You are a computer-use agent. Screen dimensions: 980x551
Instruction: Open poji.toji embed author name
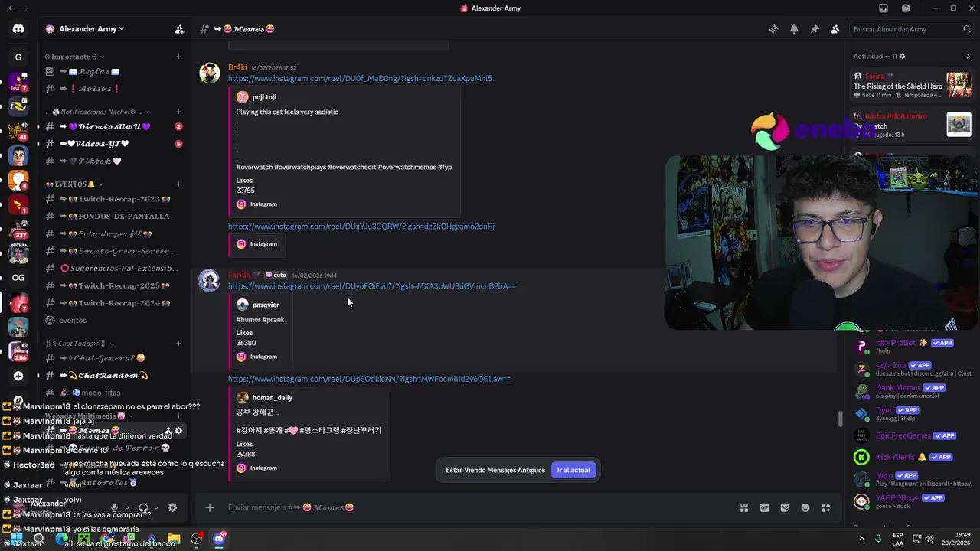tap(264, 97)
